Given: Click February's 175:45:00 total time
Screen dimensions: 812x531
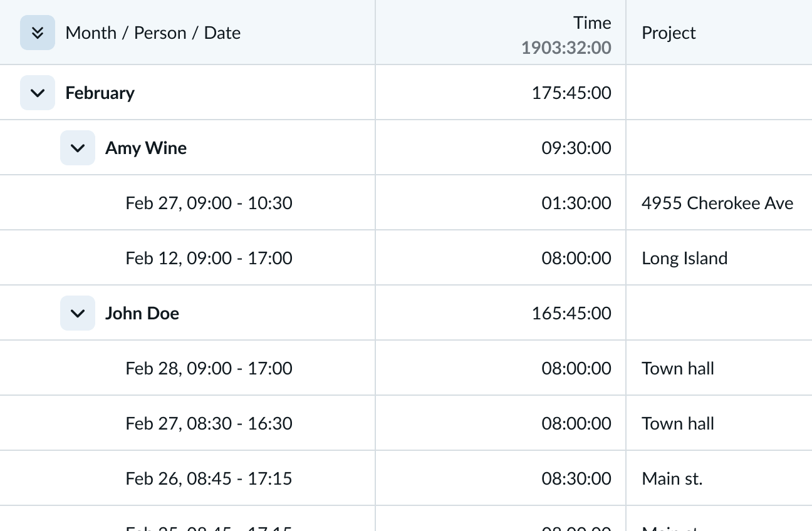Looking at the screenshot, I should (571, 93).
